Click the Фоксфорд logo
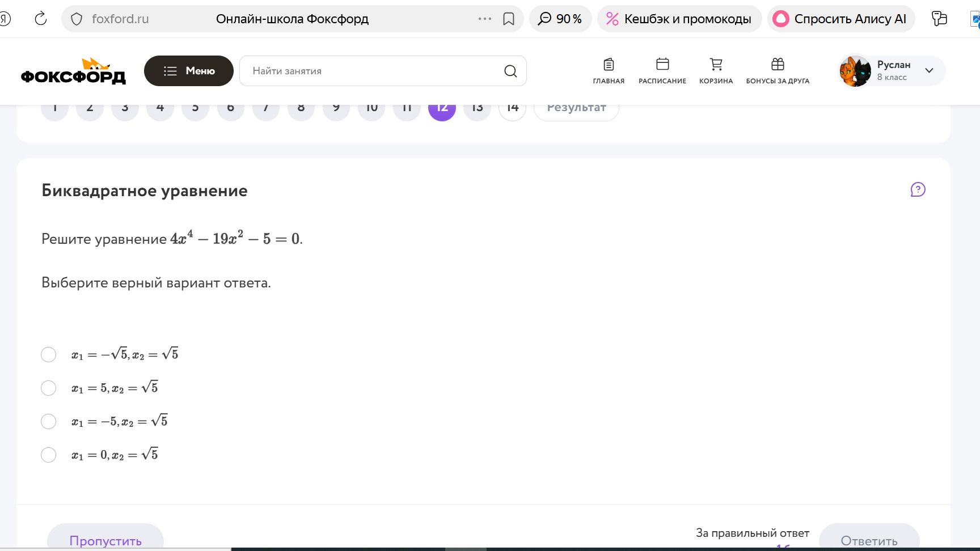This screenshot has width=980, height=551. (x=73, y=71)
